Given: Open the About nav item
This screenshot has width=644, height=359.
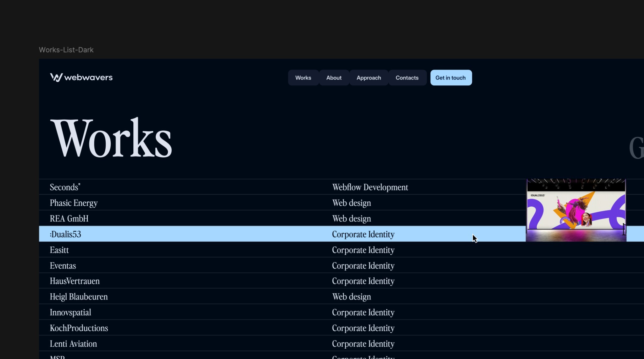Looking at the screenshot, I should click(x=334, y=78).
